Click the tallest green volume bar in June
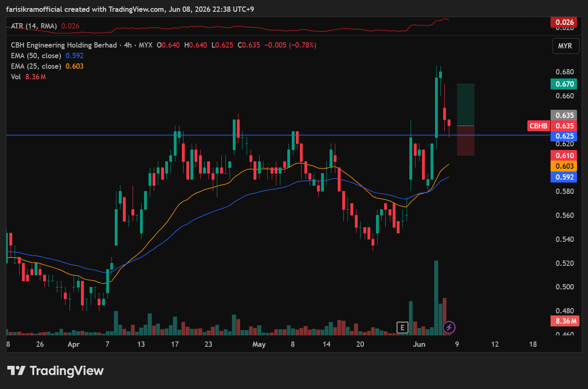 point(436,298)
